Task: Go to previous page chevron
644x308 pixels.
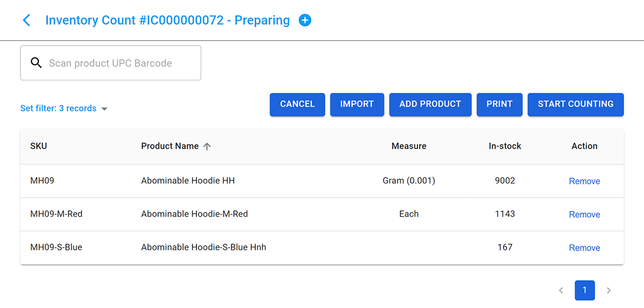Action: [561, 290]
